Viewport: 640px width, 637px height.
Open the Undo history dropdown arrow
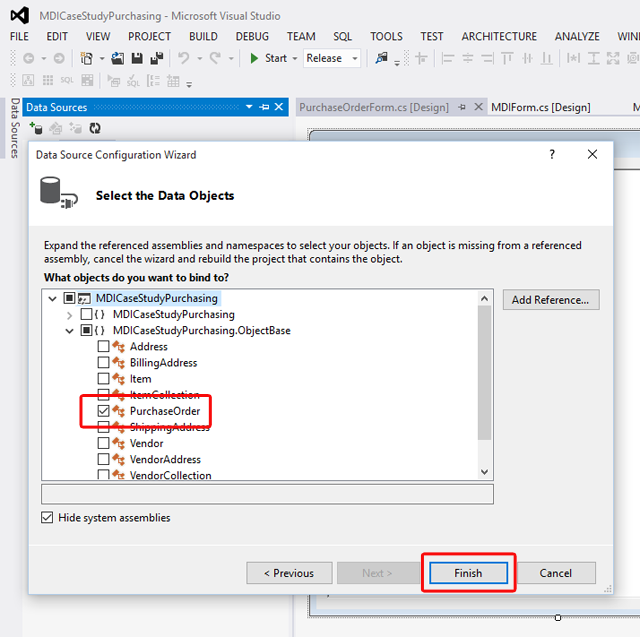200,58
